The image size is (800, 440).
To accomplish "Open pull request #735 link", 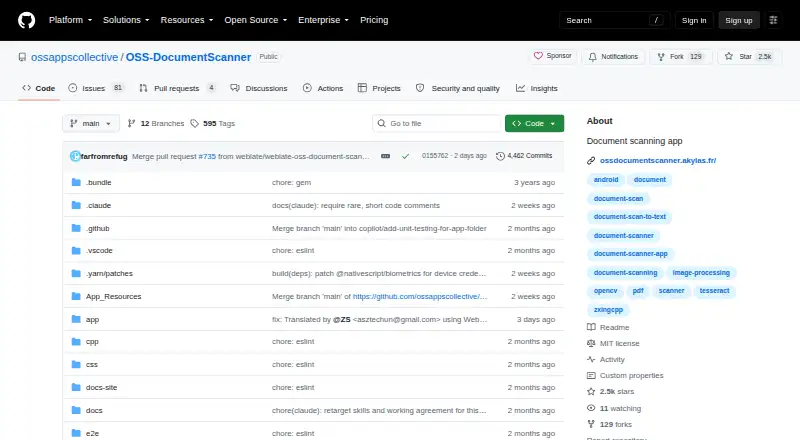I will [207, 156].
